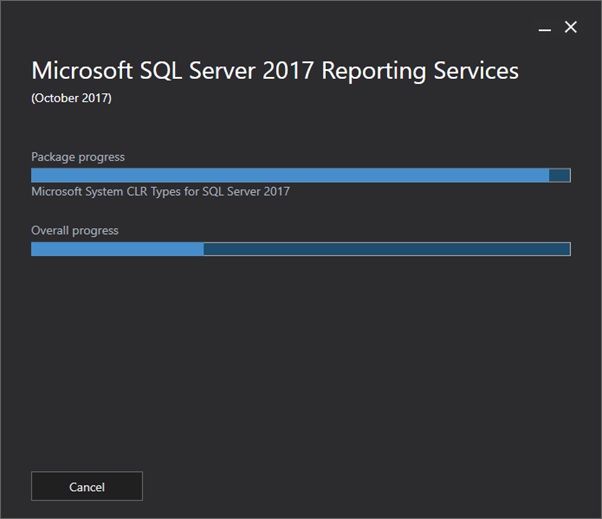Close the SQL Server setup window
Screen dimensions: 602x519
coord(571,27)
